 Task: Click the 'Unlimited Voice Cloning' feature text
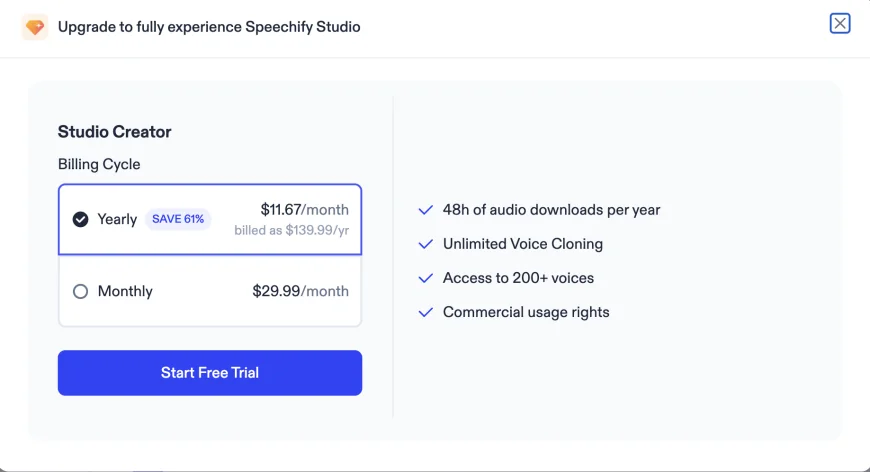522,244
